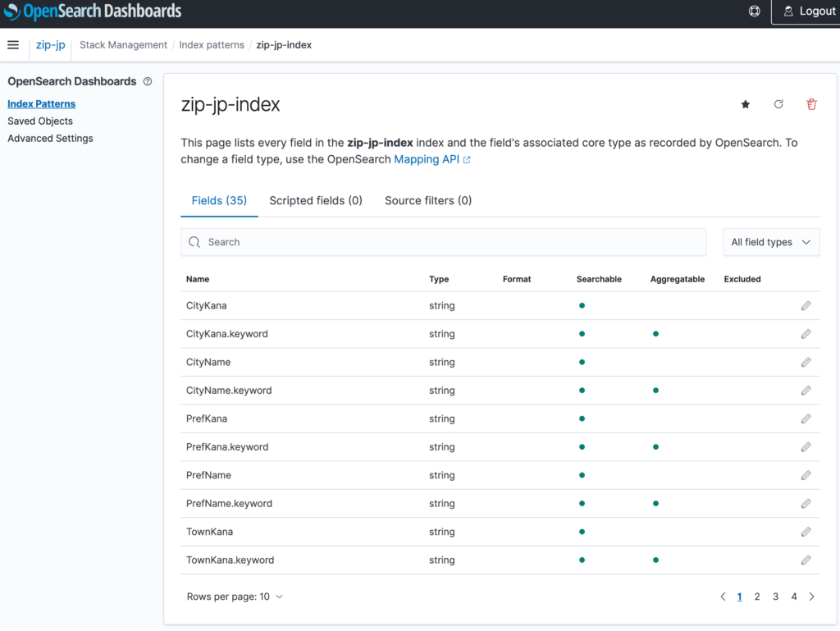The height and width of the screenshot is (631, 840).
Task: Click zip-jp tenant breadcrumb link
Action: click(50, 45)
